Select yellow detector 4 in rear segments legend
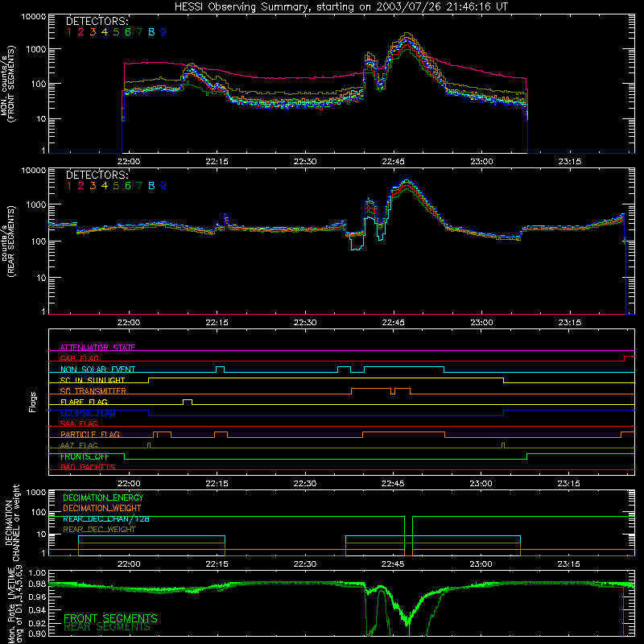Screen dimensions: 644x644 tap(105, 186)
